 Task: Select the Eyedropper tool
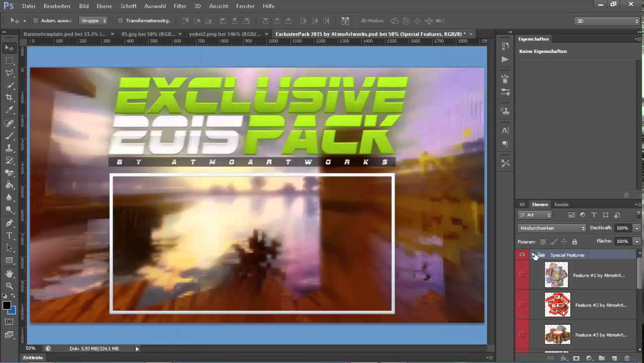10,110
